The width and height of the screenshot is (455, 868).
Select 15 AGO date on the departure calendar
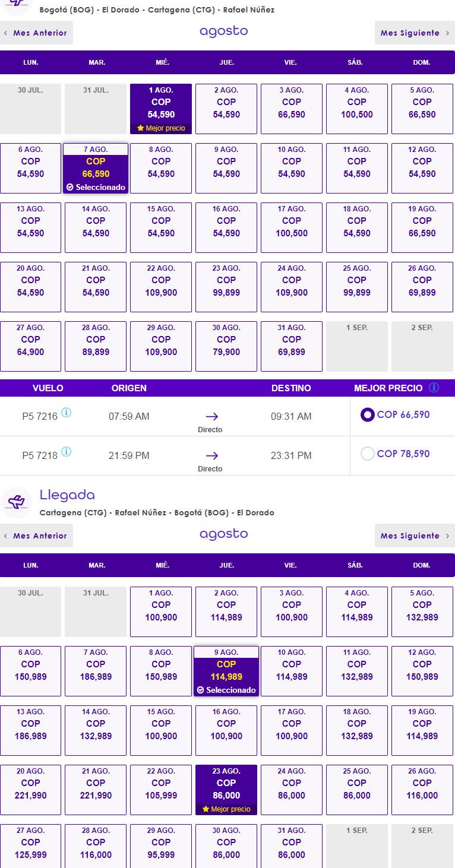(160, 227)
